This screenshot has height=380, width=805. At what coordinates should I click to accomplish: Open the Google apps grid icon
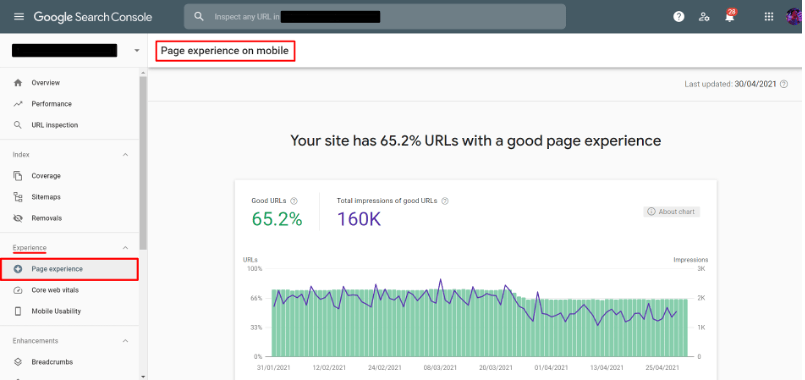[769, 16]
